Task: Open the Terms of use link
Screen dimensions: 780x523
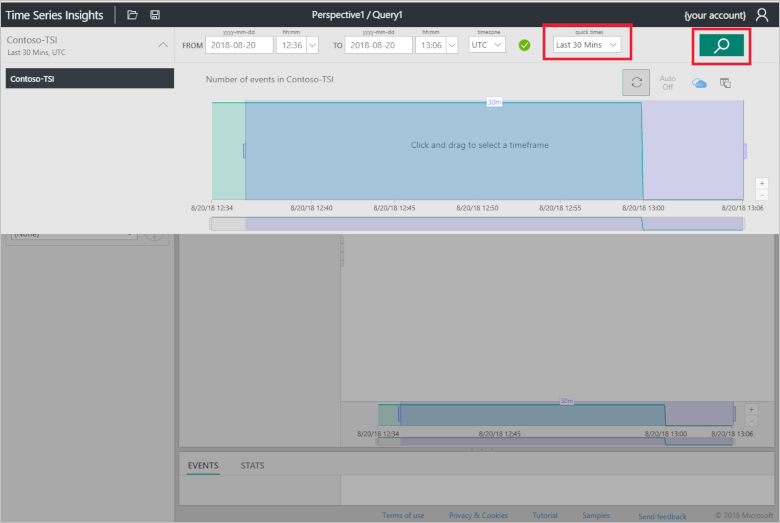Action: 403,516
